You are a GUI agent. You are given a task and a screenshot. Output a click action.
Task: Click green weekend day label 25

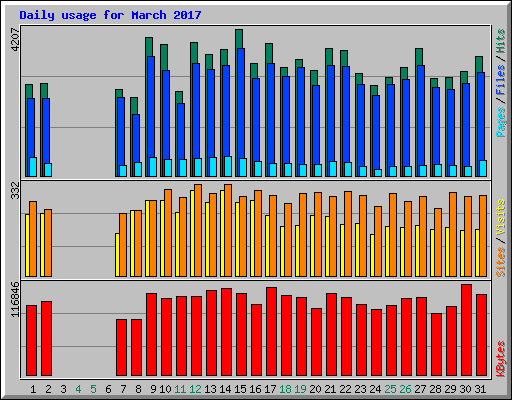point(390,389)
